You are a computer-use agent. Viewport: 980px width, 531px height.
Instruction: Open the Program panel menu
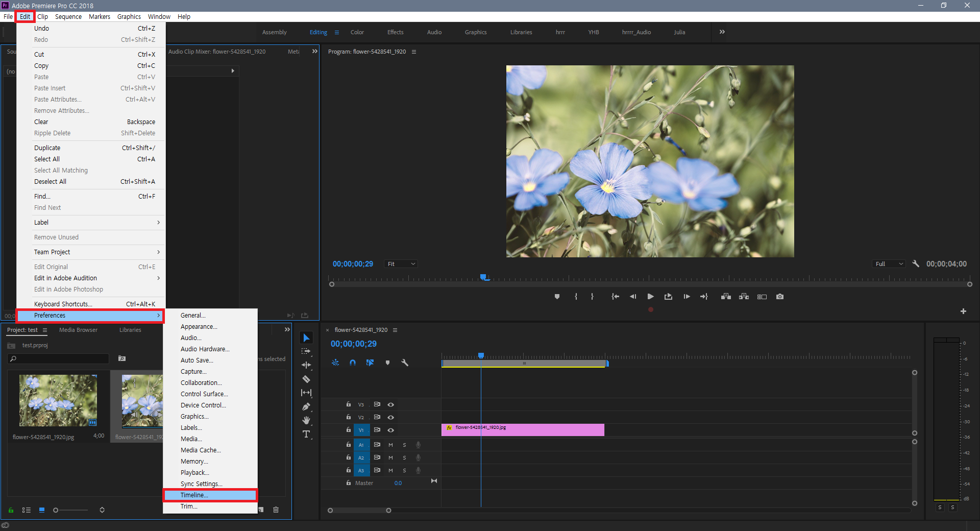(x=414, y=52)
